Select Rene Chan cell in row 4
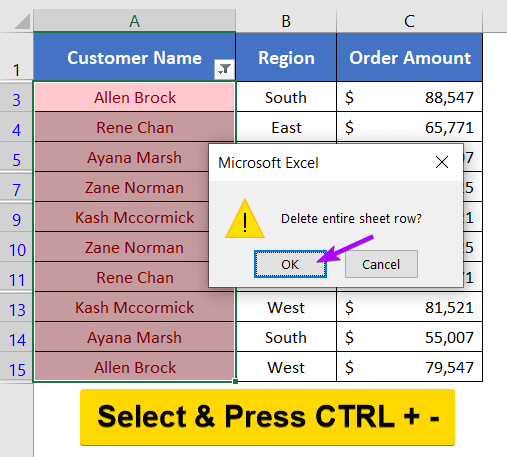Screen dimensions: 507x457 (x=134, y=127)
